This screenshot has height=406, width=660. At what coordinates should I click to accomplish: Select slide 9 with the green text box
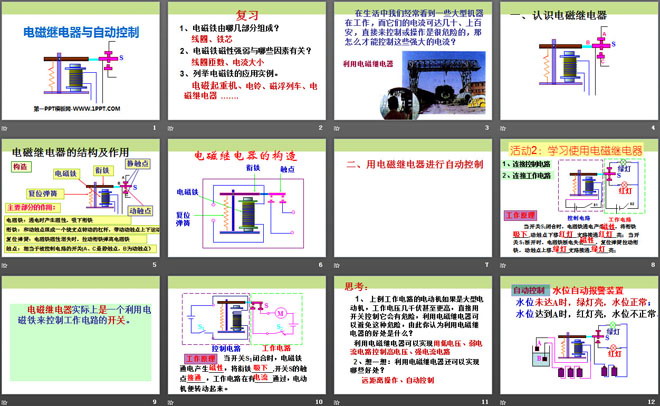pos(81,335)
